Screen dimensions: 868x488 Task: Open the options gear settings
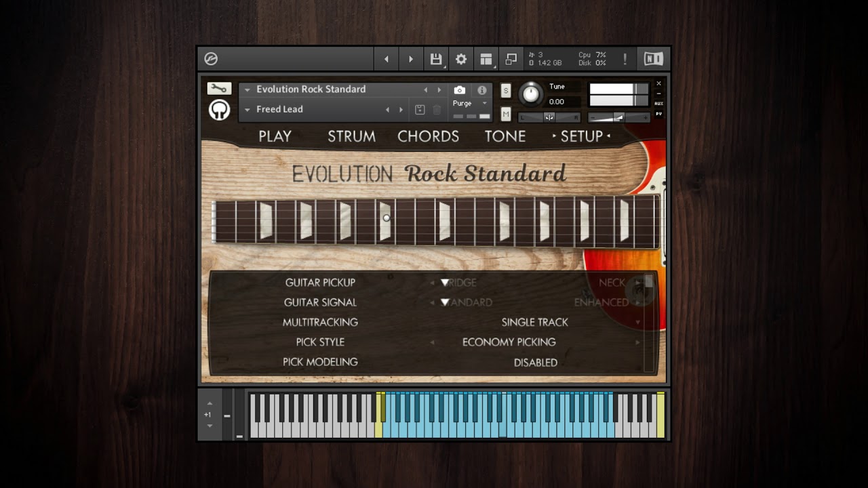coord(461,59)
